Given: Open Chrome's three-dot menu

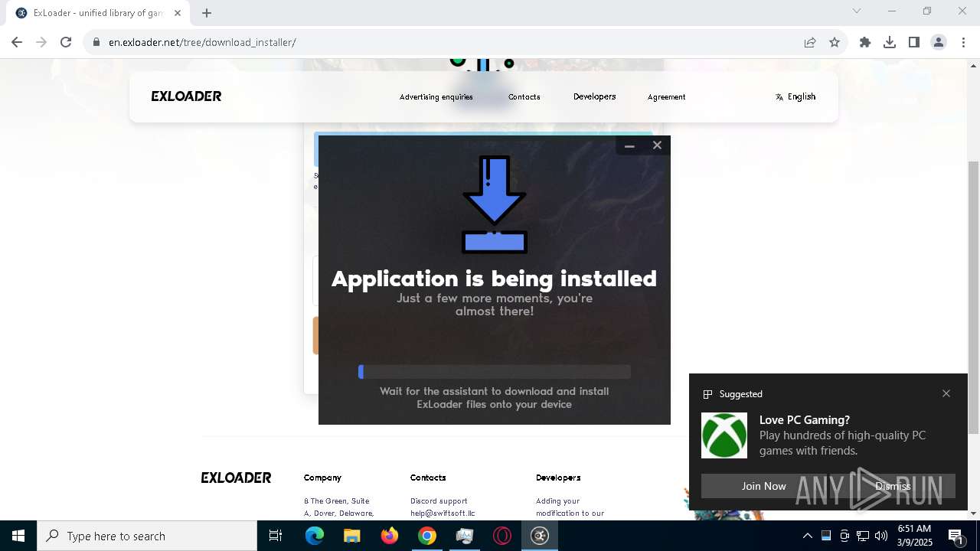Looking at the screenshot, I should tap(963, 42).
